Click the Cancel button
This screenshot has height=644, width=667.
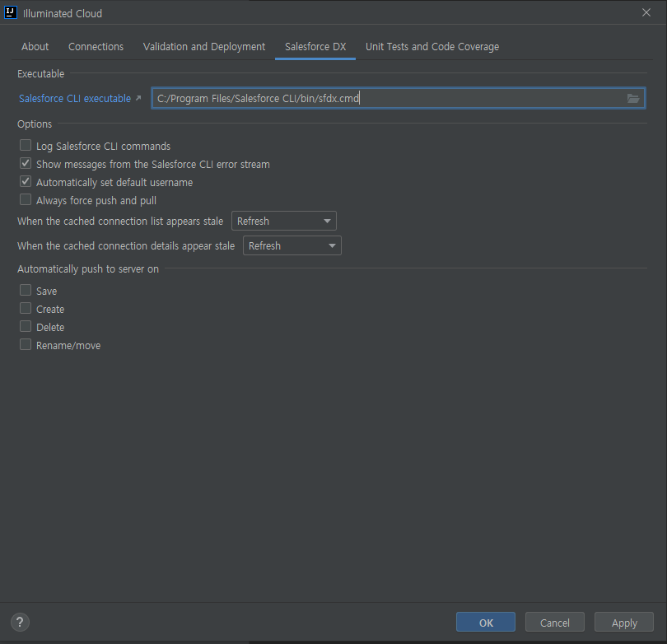tap(555, 623)
